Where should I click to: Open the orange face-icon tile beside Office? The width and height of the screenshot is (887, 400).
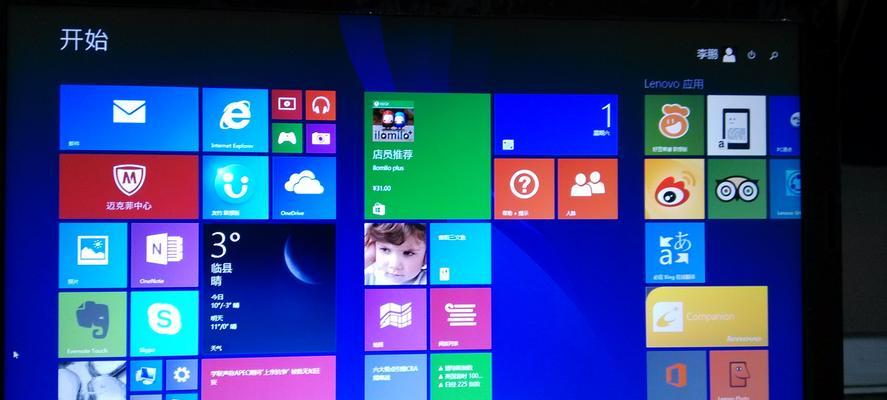pyautogui.click(x=739, y=375)
